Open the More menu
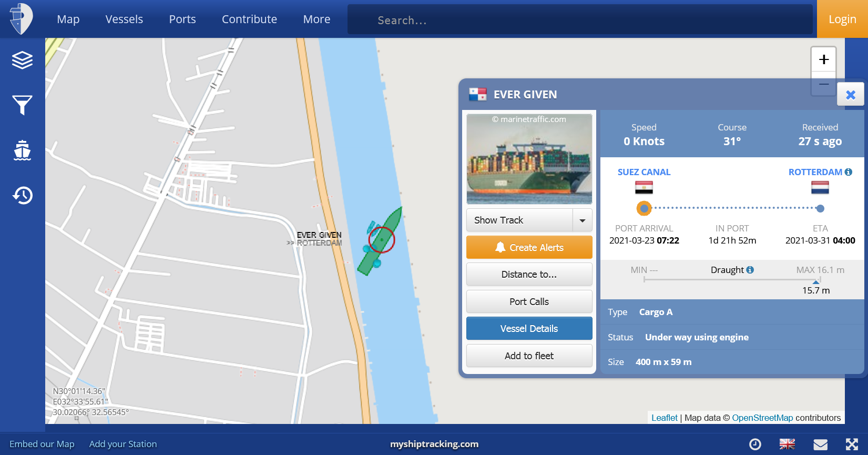 pos(317,19)
